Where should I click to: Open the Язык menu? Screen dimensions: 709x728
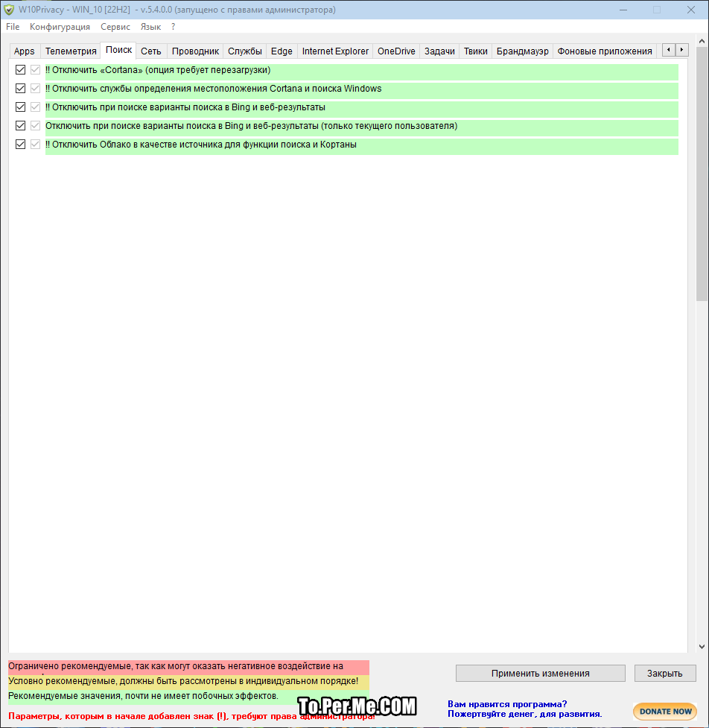[150, 27]
